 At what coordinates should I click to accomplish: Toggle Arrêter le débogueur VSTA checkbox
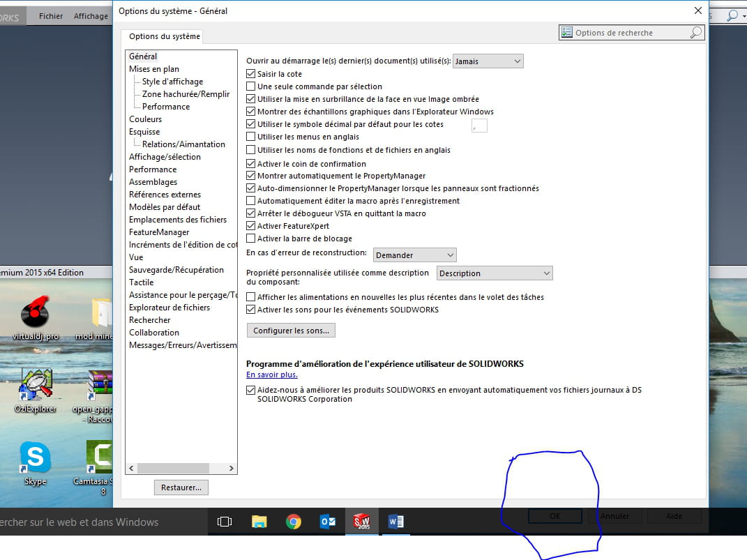(250, 213)
